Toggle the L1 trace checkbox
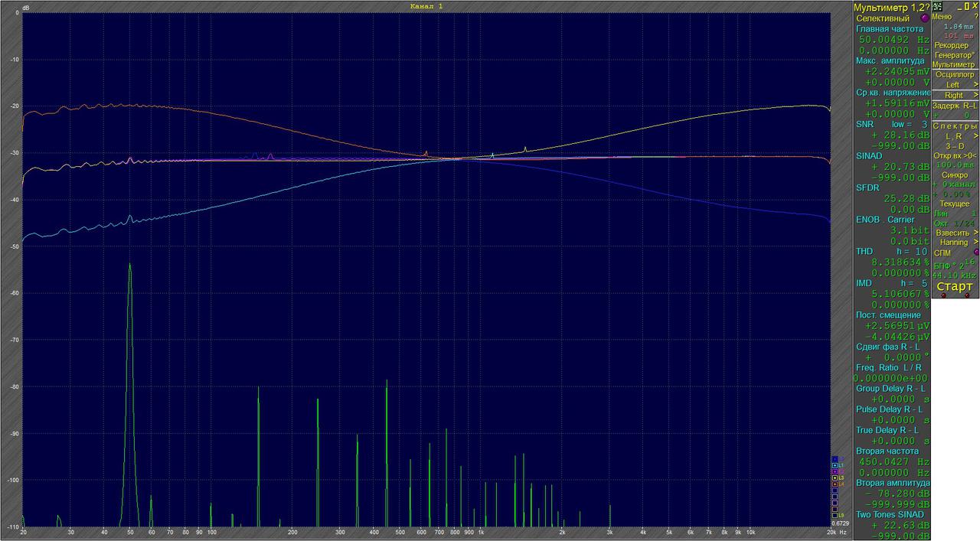This screenshot has width=980, height=541. pos(835,465)
